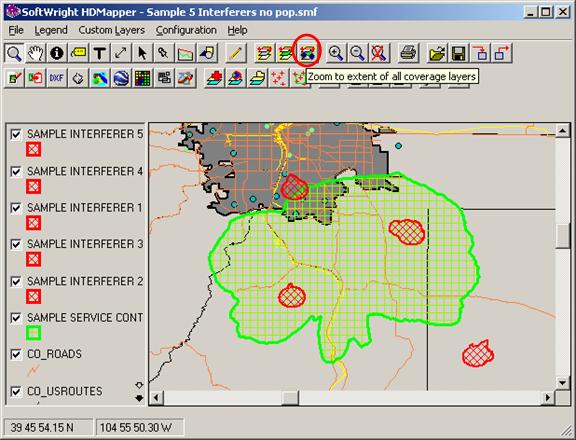Click the yellow folder layer icon
This screenshot has height=440, width=576.
coord(257,78)
